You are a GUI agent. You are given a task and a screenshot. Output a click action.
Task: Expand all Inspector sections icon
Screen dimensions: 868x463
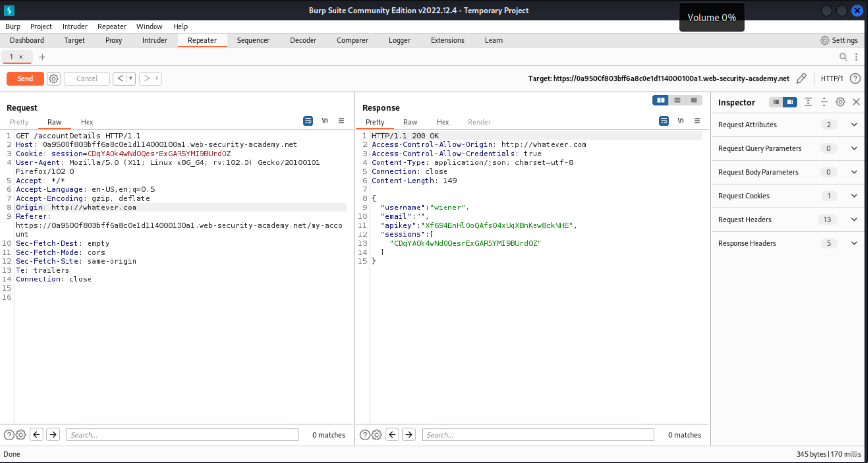tap(808, 102)
